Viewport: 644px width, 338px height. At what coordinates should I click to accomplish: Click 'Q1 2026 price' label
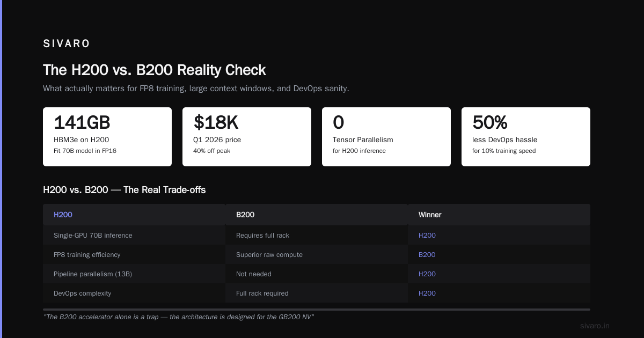point(217,139)
